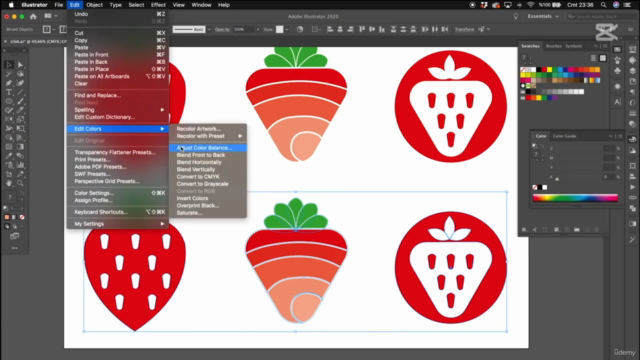Image resolution: width=640 pixels, height=360 pixels.
Task: Switch to the Brushes tab
Action: tap(553, 46)
